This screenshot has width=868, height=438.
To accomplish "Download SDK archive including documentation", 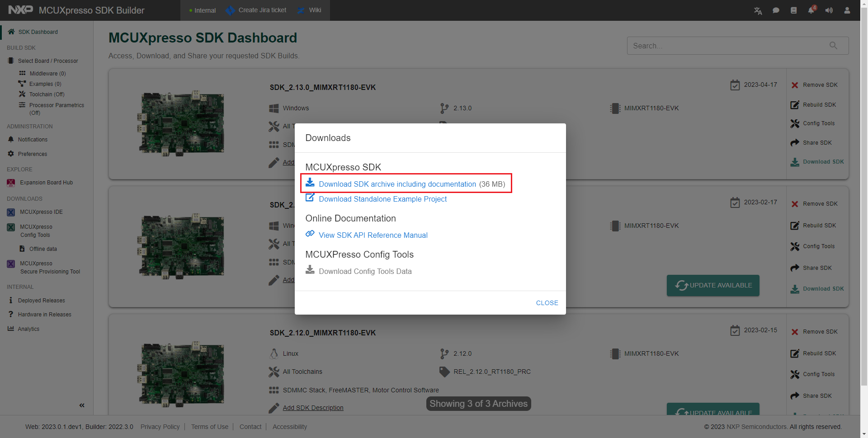I will (x=397, y=184).
